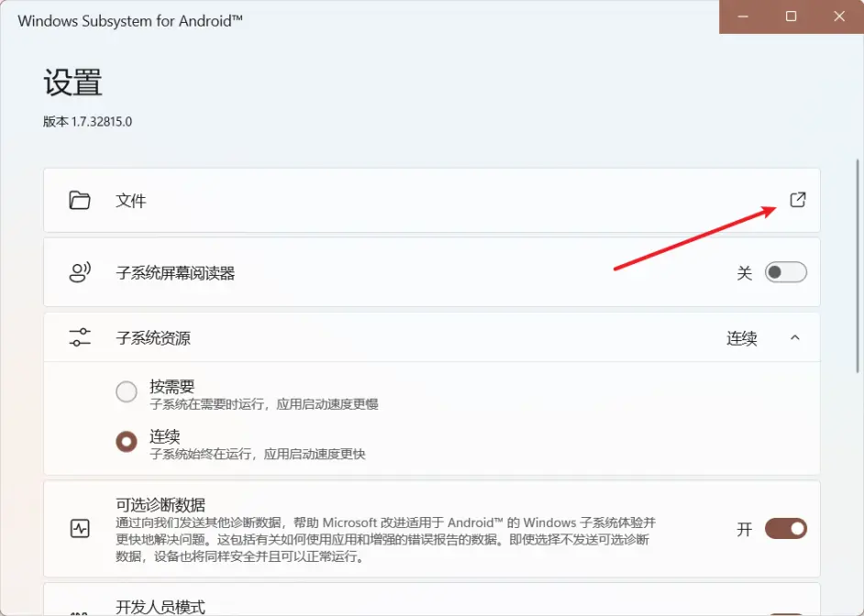The width and height of the screenshot is (864, 616).
Task: Select the 连续 radio button
Action: point(127,442)
